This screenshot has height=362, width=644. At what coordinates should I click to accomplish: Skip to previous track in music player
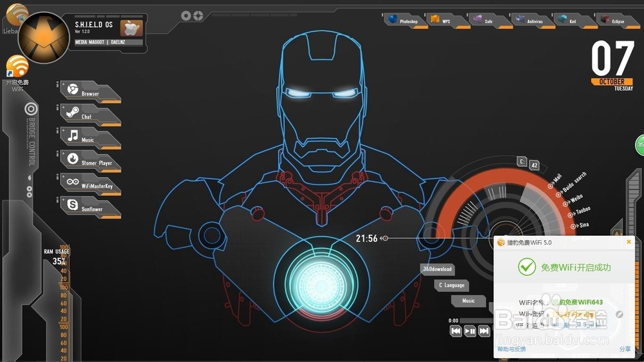point(455,331)
